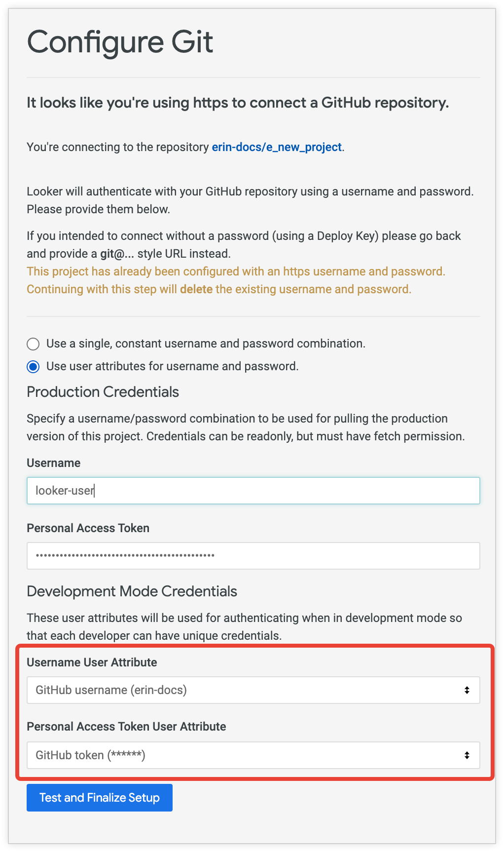Click the 'Configure Git' page heading
Screen dimensions: 504x852
click(x=120, y=42)
